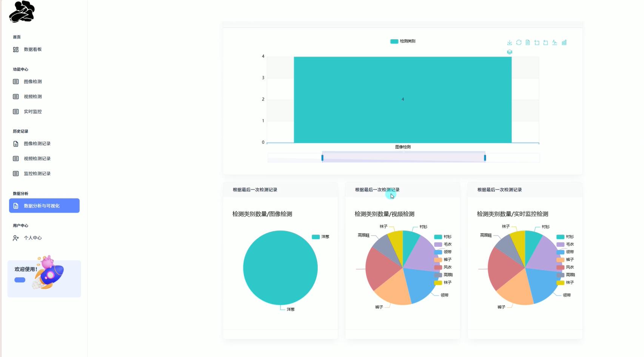
Task: Click the left handle of zoom slider
Action: tap(322, 158)
